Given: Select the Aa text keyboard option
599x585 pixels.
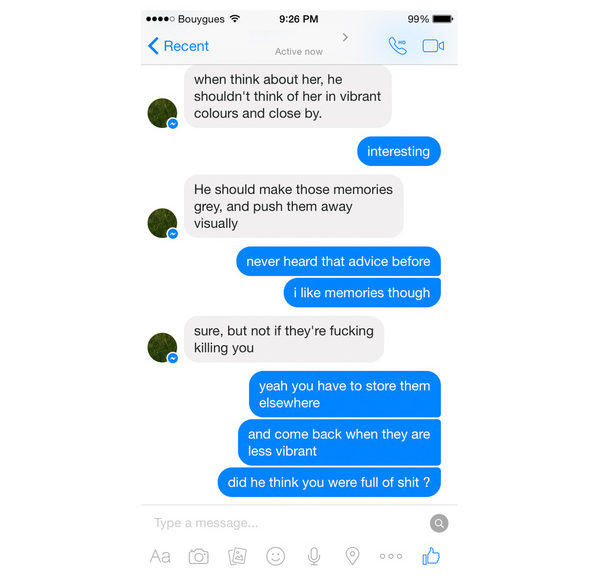Looking at the screenshot, I should coord(160,557).
